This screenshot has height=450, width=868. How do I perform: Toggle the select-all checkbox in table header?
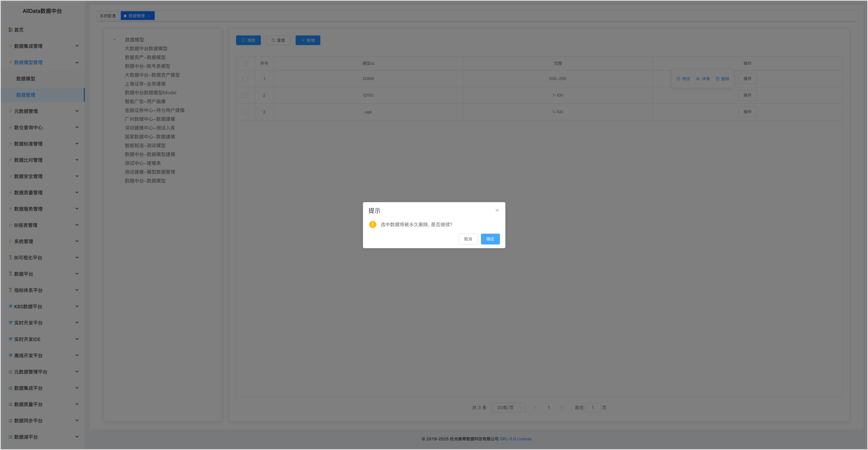(245, 63)
